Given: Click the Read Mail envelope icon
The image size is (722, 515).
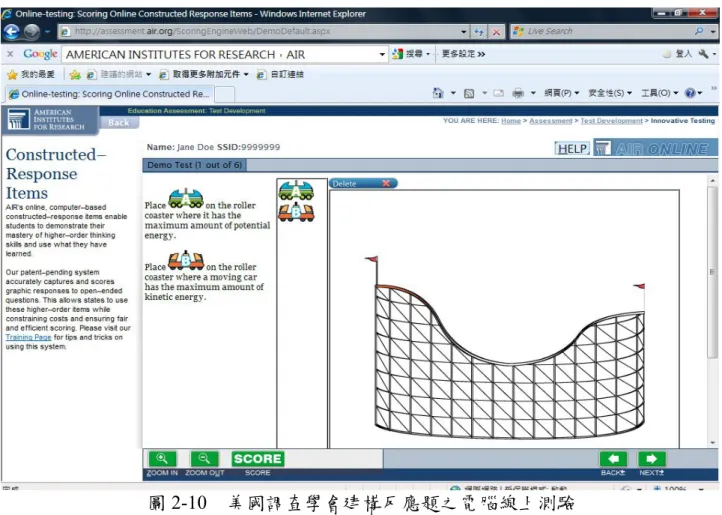Looking at the screenshot, I should click(498, 93).
